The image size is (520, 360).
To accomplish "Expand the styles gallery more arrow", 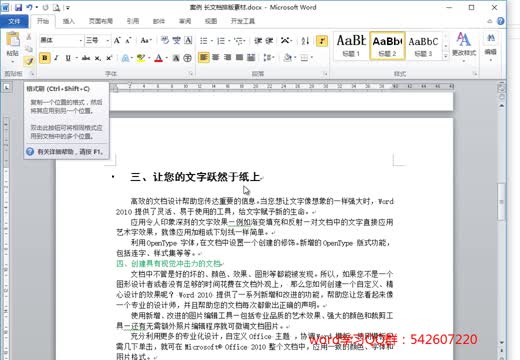I will (446, 57).
